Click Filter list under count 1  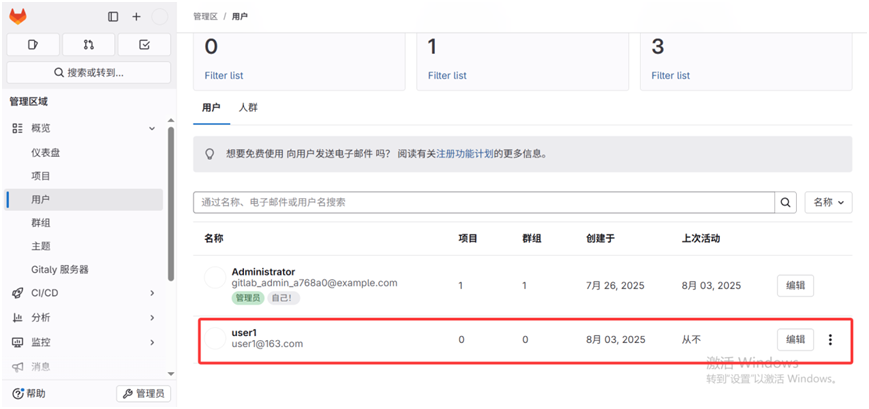[x=447, y=75]
